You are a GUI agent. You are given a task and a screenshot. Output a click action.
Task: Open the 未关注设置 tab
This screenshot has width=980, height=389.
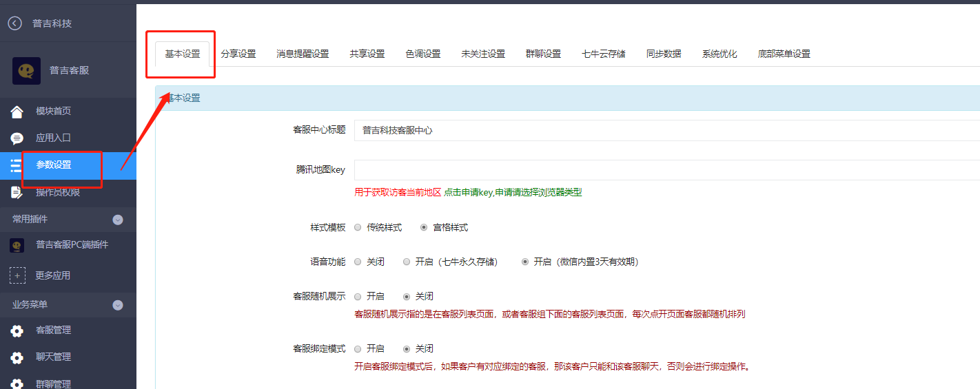pos(483,54)
